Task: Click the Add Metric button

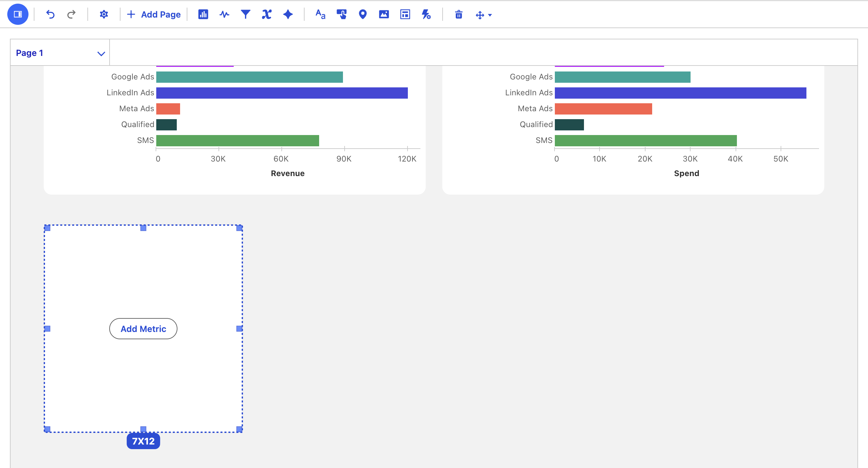Action: tap(143, 329)
